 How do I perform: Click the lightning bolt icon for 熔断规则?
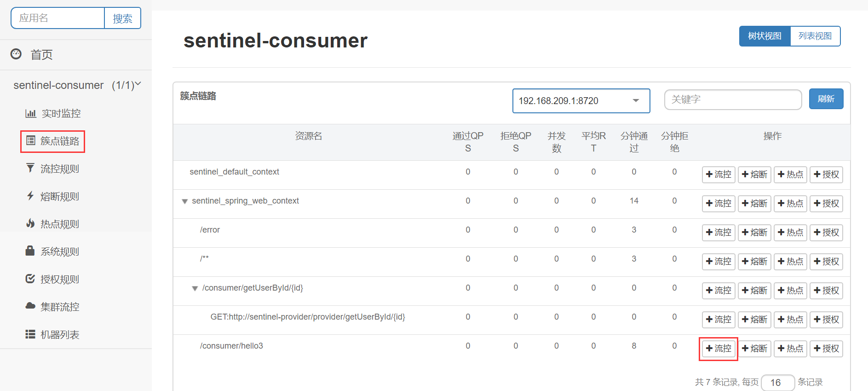pyautogui.click(x=30, y=196)
